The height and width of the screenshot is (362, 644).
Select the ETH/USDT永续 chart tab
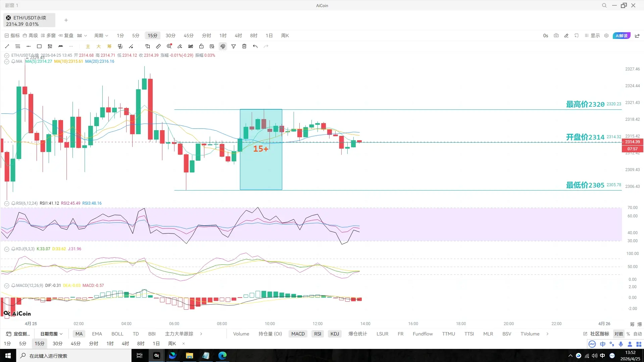tap(29, 20)
